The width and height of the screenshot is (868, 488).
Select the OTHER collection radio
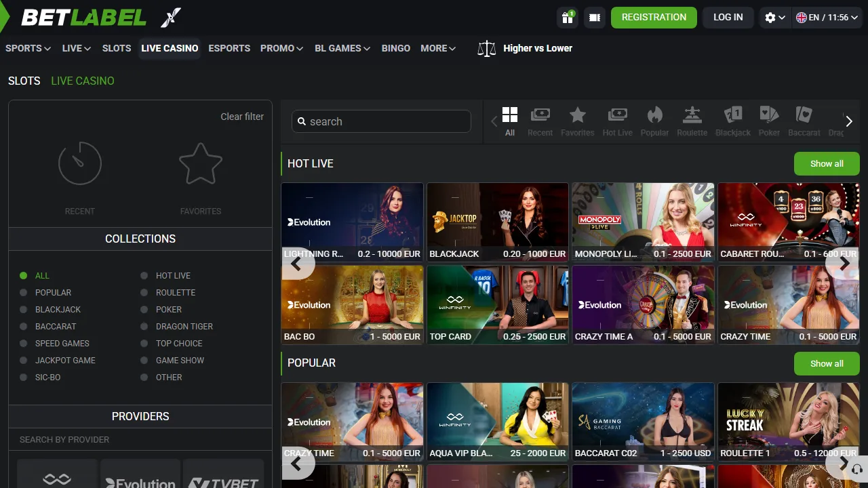pos(144,378)
